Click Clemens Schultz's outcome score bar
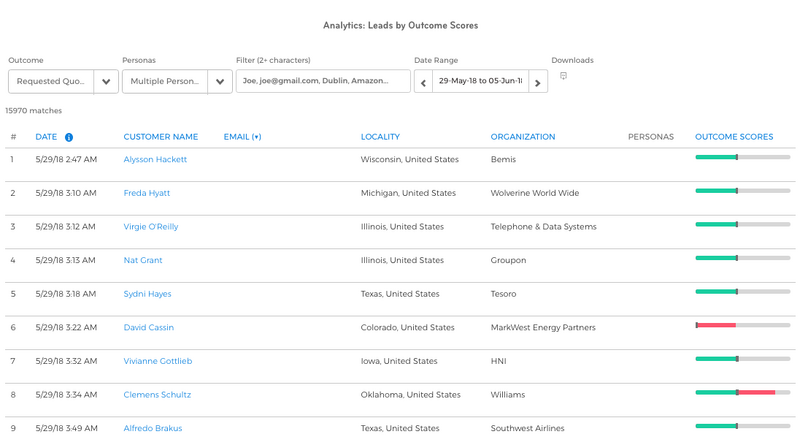The image size is (800, 445). point(743,392)
